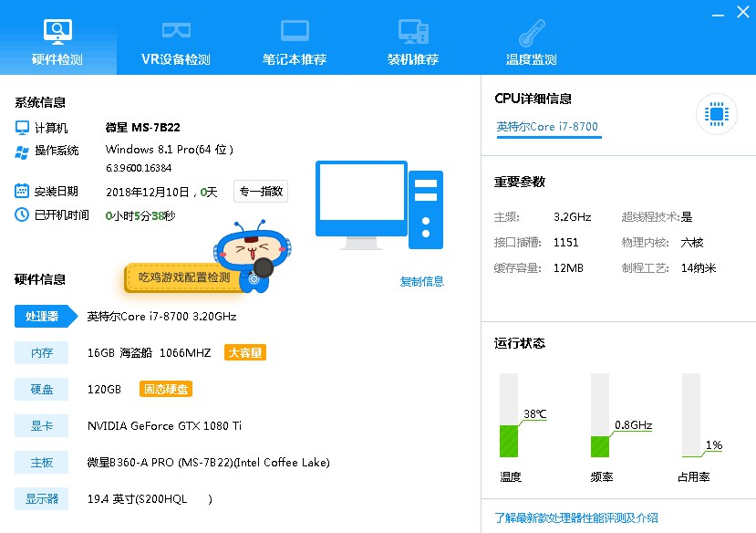Click the install date 2018年12月10日

point(148,192)
